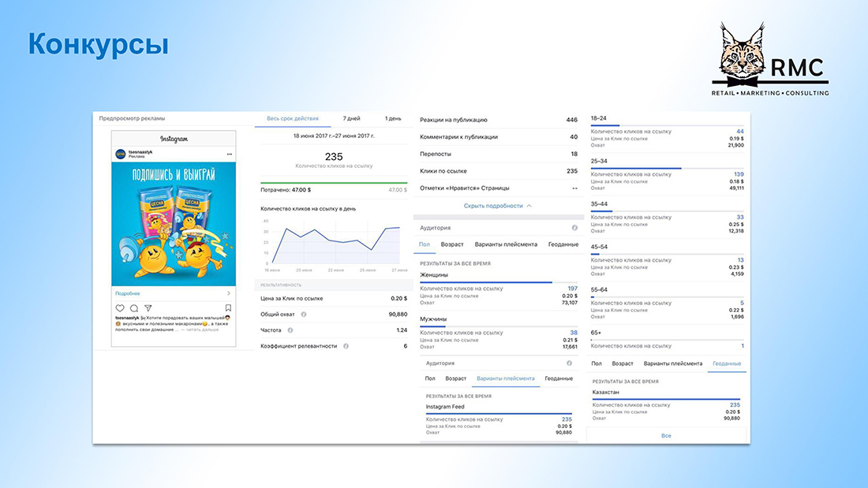The height and width of the screenshot is (488, 868).
Task: Click the info icon beside Частота
Action: pyautogui.click(x=290, y=330)
